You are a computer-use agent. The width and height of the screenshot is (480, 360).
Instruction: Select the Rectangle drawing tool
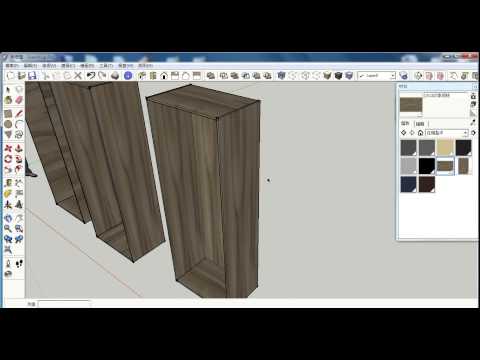pyautogui.click(x=8, y=114)
